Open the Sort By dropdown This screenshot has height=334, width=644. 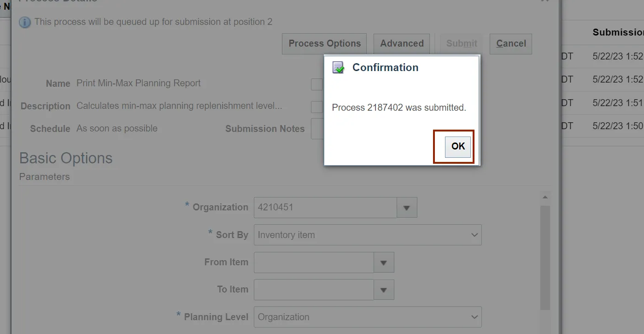[368, 235]
